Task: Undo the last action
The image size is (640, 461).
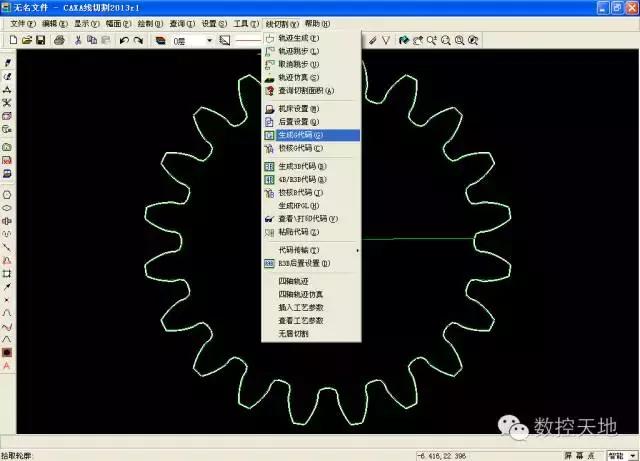Action: [124, 40]
